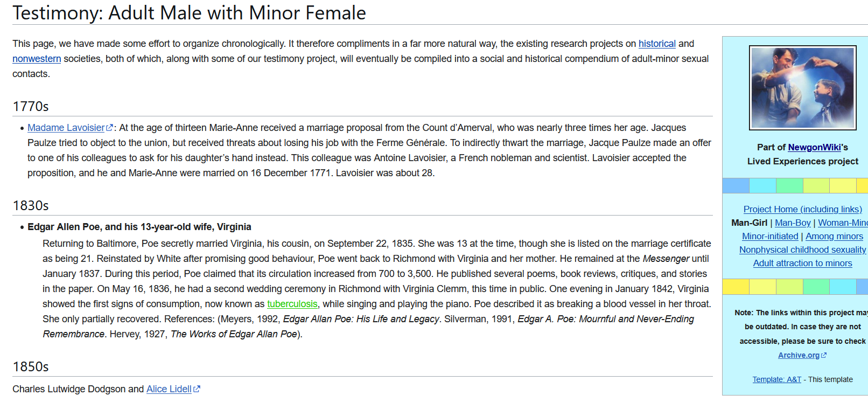Screen dimensions: 868x409
Task: Go to Among minors page
Action: pos(834,236)
